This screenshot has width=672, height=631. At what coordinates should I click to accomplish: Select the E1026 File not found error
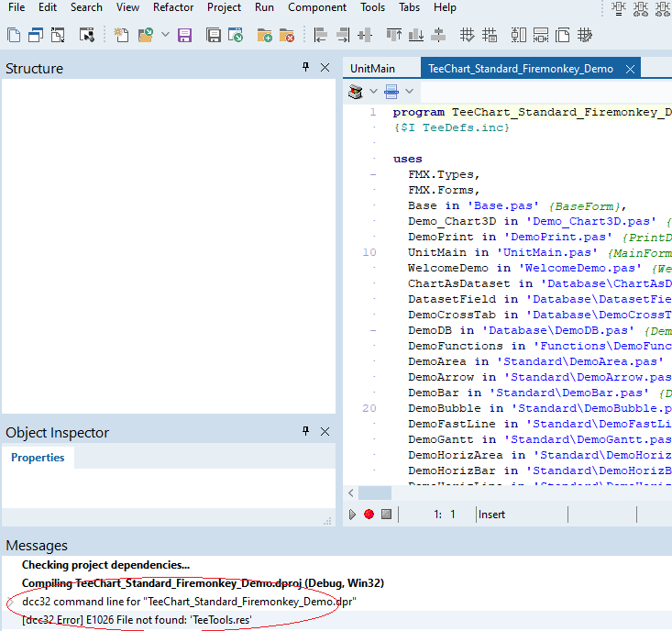[137, 620]
